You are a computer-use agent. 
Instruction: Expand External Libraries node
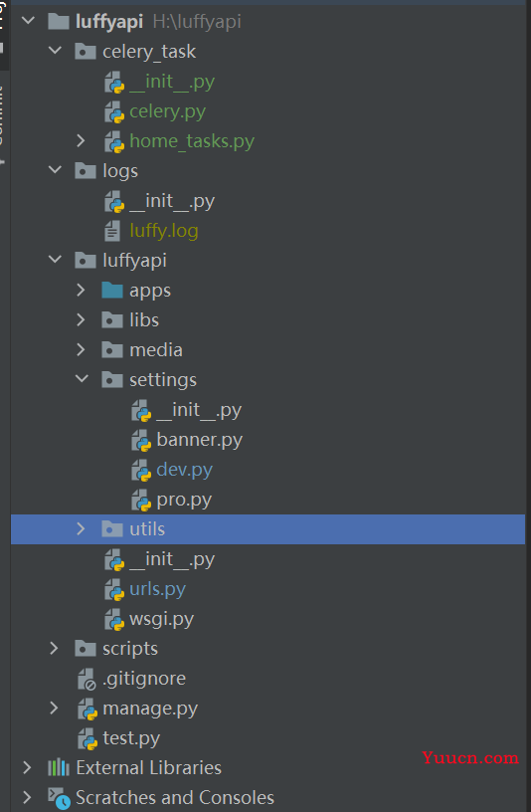pyautogui.click(x=27, y=767)
